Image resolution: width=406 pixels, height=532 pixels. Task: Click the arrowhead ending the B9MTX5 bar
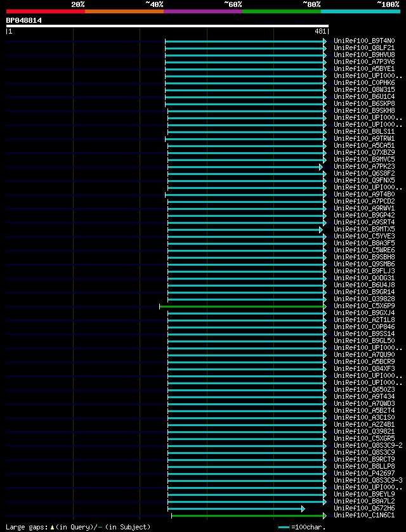point(321,230)
